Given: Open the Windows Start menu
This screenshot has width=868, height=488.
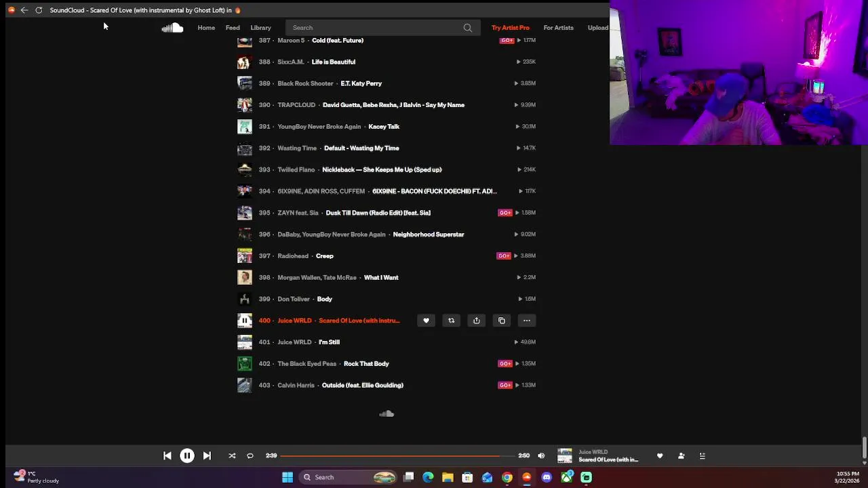Looking at the screenshot, I should [x=288, y=477].
